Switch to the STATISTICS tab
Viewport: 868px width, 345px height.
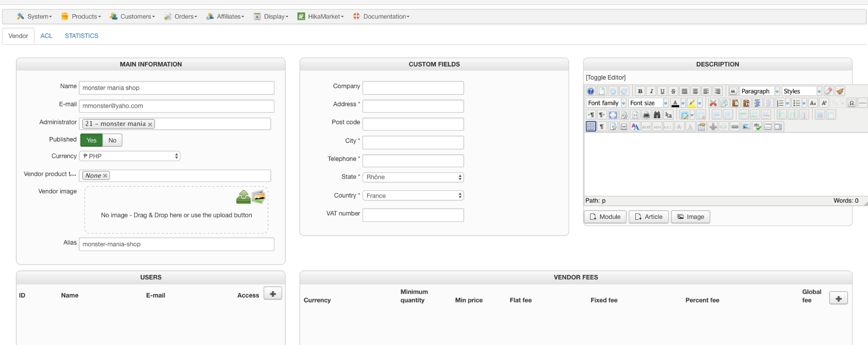click(x=81, y=36)
